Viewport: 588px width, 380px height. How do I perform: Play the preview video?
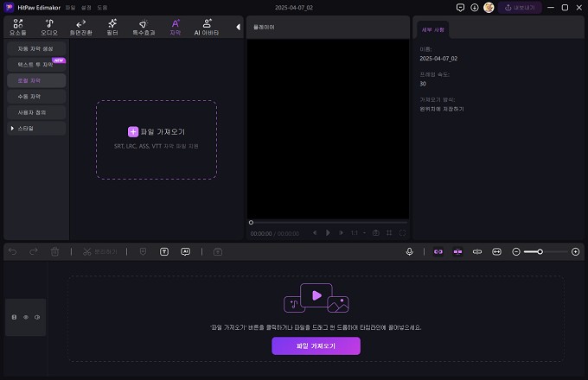point(328,233)
